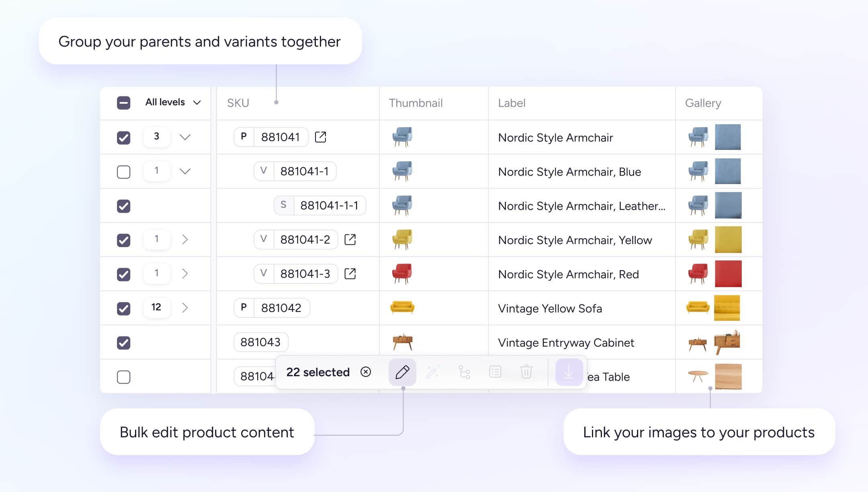Click the yellow armchair thumbnail image
868x492 pixels.
pyautogui.click(x=402, y=240)
